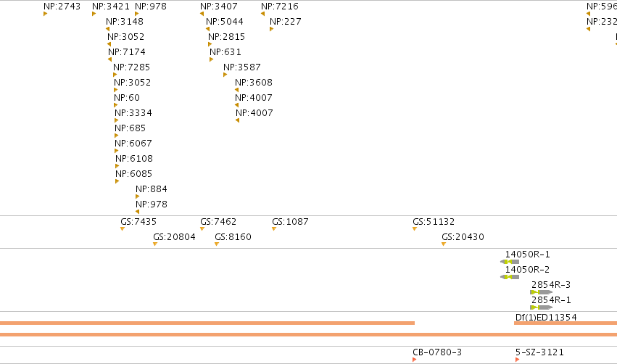This screenshot has height=364, width=617.
Task: Pick the NP:227 insertion triangle
Action: point(271,29)
